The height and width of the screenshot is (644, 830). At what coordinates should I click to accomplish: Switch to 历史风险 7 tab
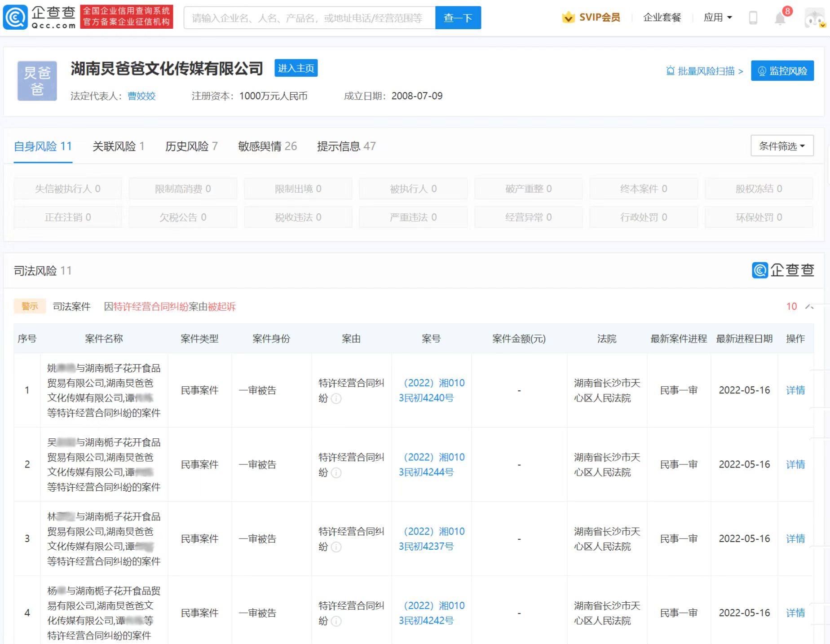click(191, 146)
